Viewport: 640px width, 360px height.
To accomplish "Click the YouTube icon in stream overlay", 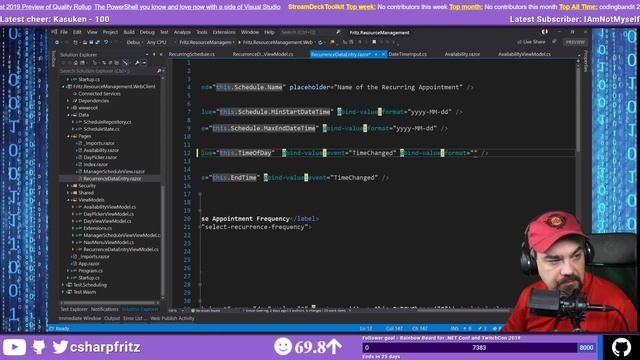I will (14, 347).
